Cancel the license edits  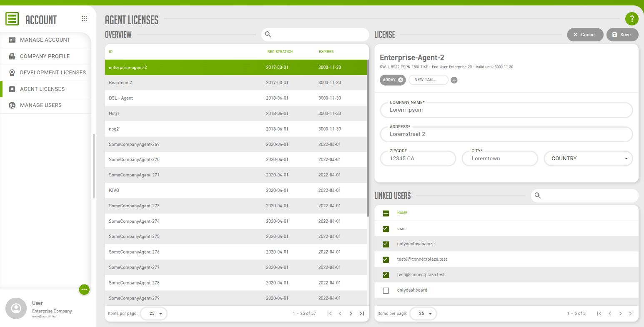585,35
